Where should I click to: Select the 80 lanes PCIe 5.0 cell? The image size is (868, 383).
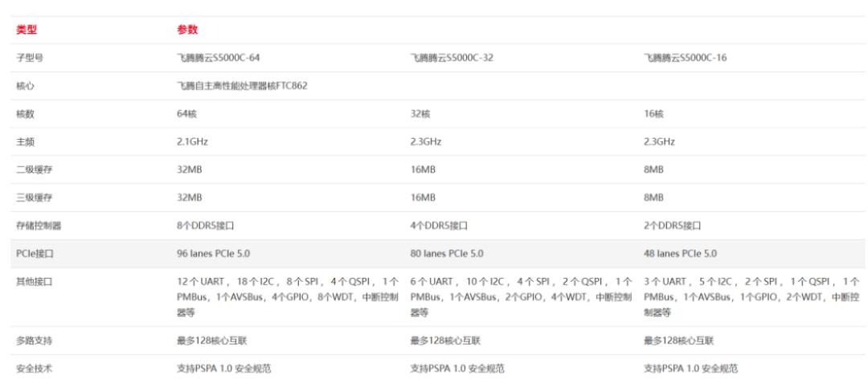pyautogui.click(x=447, y=254)
